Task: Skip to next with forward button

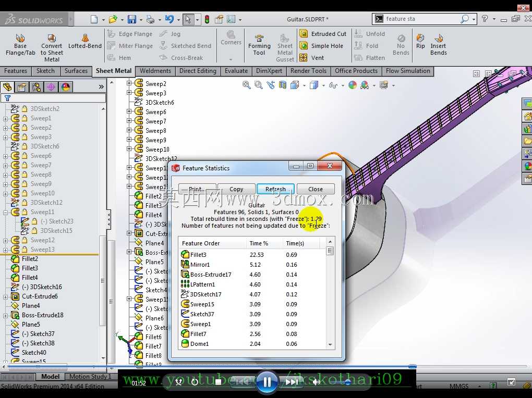Action: [x=292, y=382]
